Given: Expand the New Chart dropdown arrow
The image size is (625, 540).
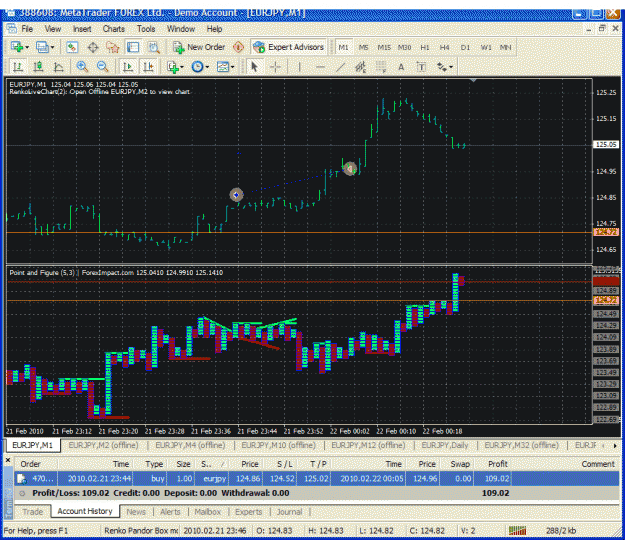Looking at the screenshot, I should coord(27,47).
